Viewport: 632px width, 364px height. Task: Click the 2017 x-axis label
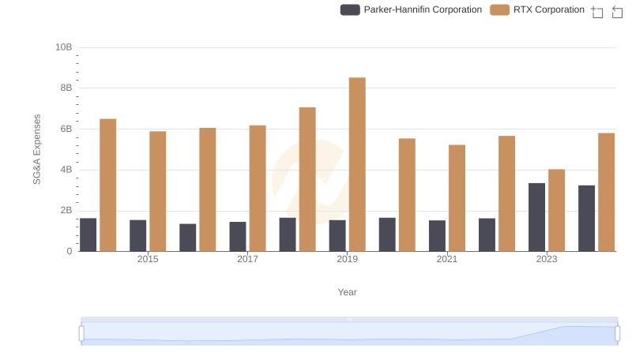(247, 259)
